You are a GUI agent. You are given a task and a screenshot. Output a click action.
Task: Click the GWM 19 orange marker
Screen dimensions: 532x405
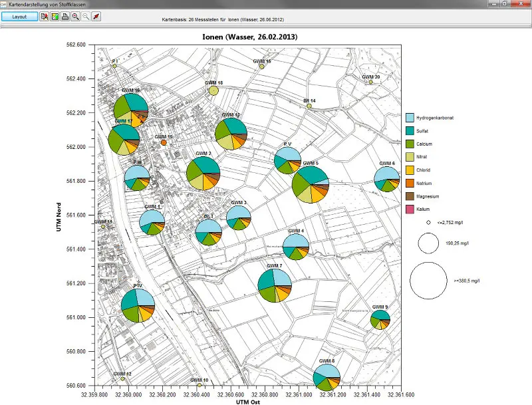tap(164, 142)
